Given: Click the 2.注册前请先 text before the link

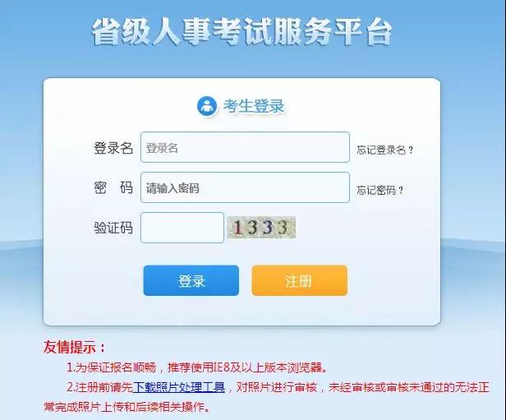Looking at the screenshot, I should pos(99,387).
